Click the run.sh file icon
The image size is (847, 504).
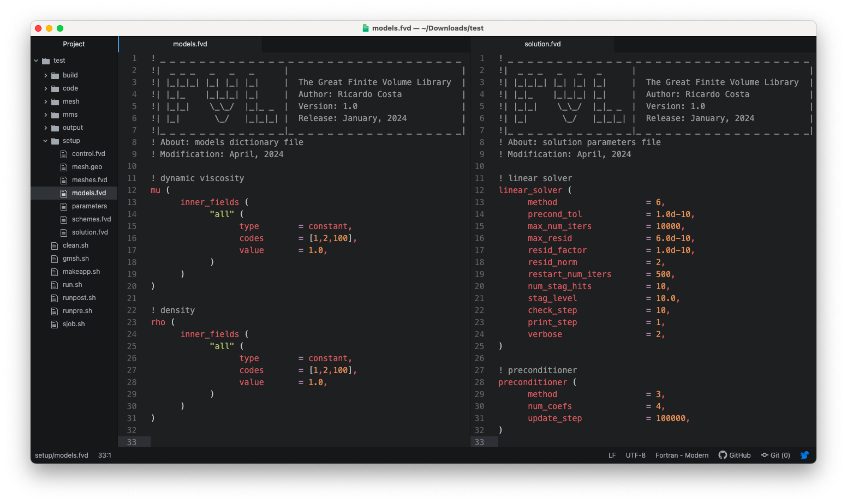55,285
